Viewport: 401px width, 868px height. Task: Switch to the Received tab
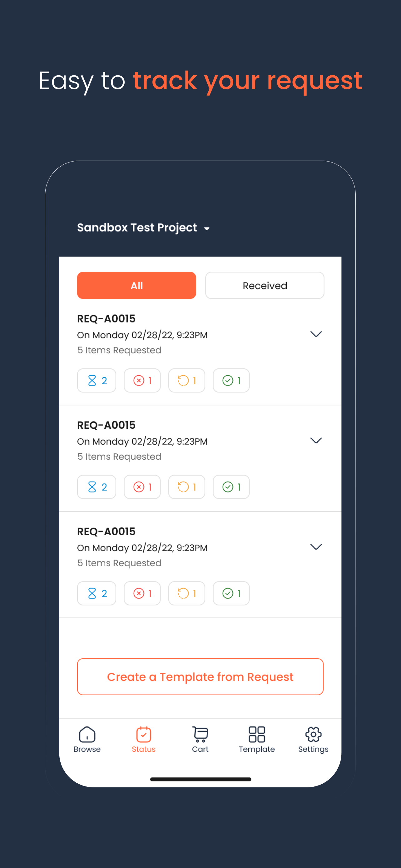[265, 285]
